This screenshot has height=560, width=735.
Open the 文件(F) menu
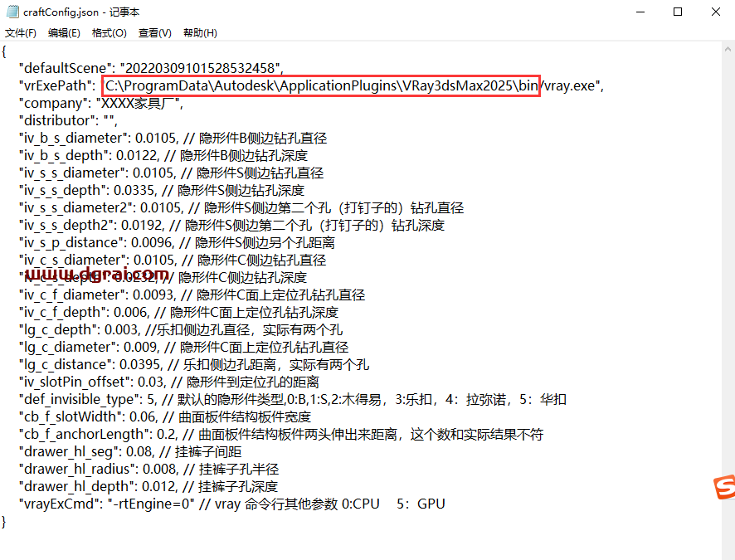(x=21, y=33)
